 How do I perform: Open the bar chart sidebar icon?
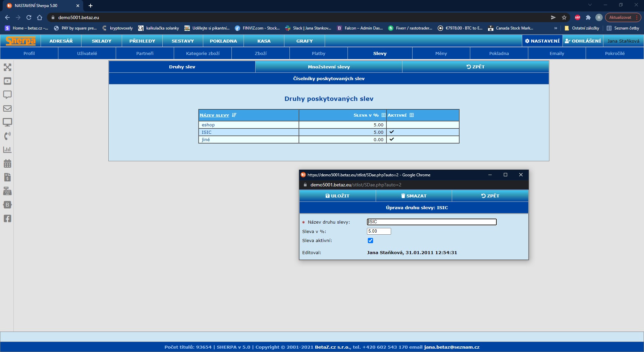point(7,150)
